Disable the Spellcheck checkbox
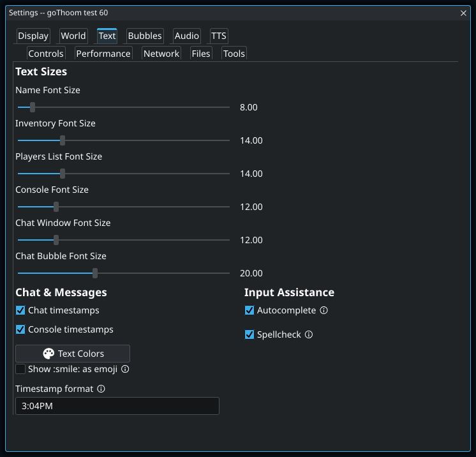 [249, 334]
